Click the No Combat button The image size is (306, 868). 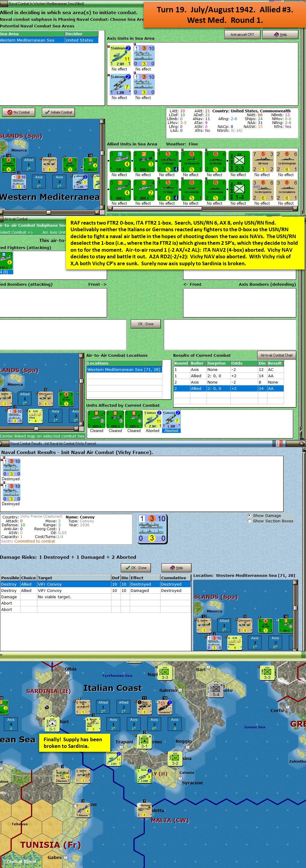19,112
